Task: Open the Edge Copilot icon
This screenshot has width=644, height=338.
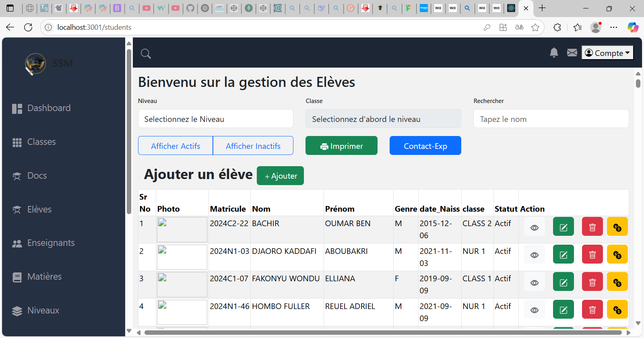Action: [x=633, y=27]
